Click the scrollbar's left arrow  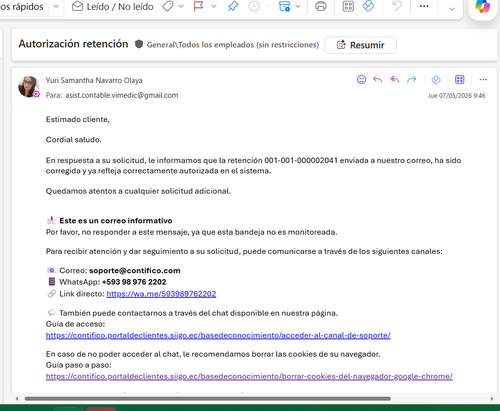point(17,399)
